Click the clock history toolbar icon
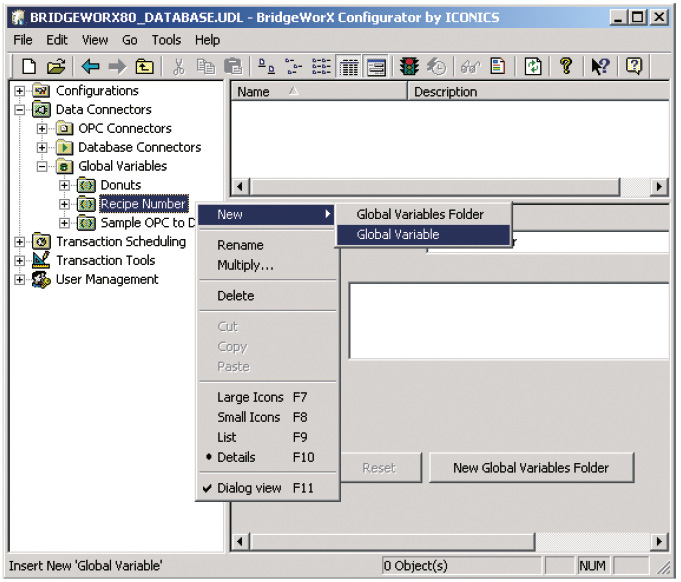This screenshot has width=681, height=582. 436,66
